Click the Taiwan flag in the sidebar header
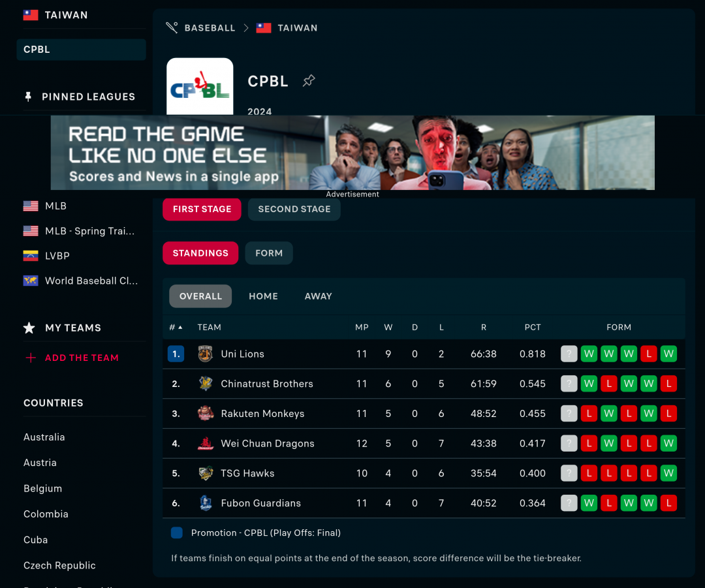Screen dimensions: 705x588 [x=31, y=15]
